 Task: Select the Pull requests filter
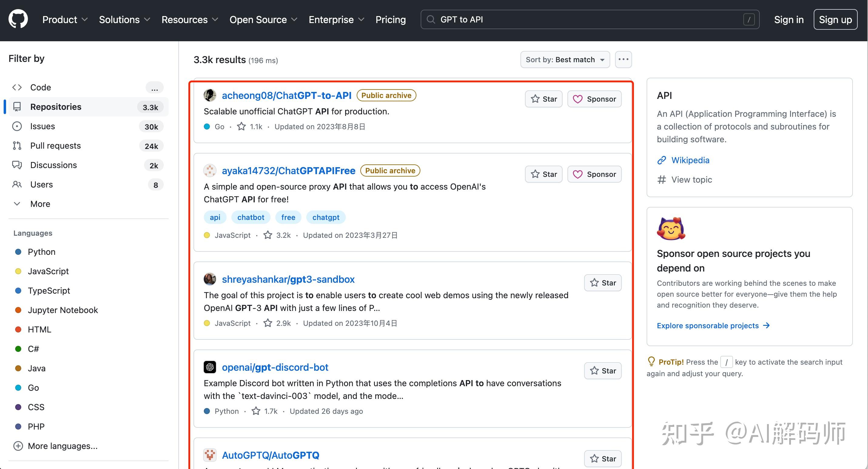coord(88,146)
